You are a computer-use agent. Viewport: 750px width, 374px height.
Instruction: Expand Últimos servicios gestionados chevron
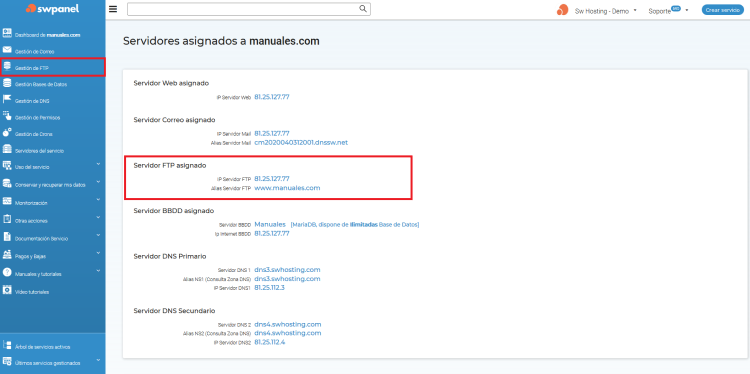98,360
